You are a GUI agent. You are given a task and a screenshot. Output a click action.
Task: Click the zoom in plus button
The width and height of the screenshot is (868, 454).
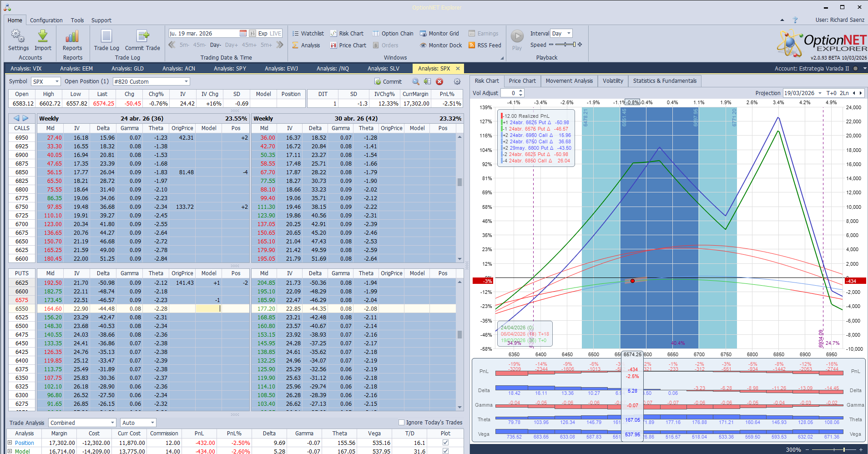tap(861, 449)
